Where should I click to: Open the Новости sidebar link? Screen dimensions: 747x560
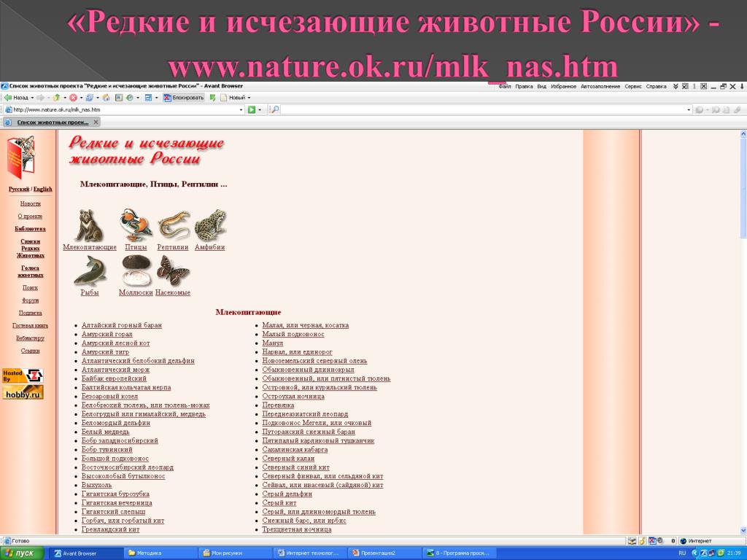click(x=31, y=203)
